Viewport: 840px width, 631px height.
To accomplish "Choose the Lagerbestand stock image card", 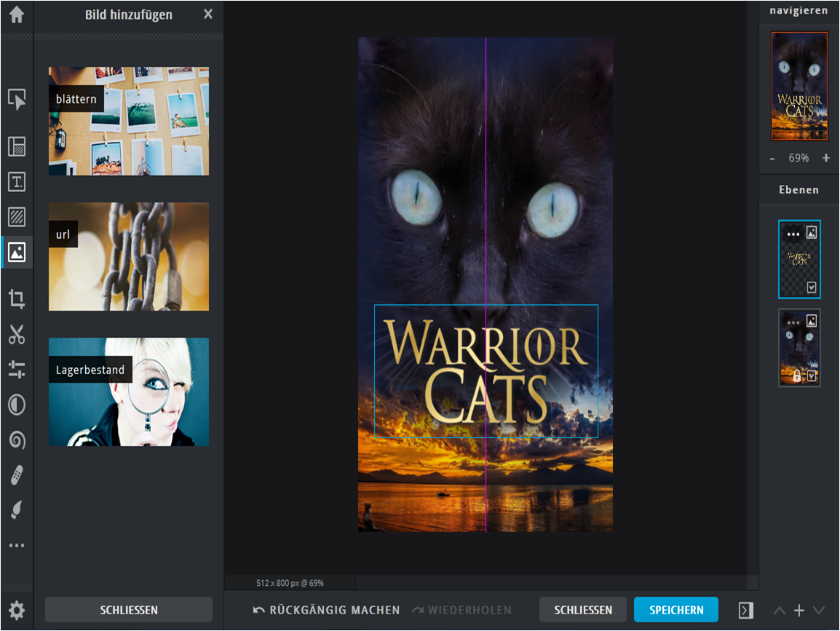I will [129, 392].
